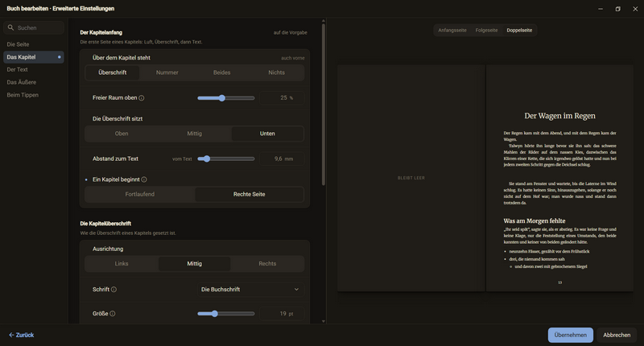Edit Abstand zum Text value 9,6 mm
The width and height of the screenshot is (644, 346).
click(282, 159)
